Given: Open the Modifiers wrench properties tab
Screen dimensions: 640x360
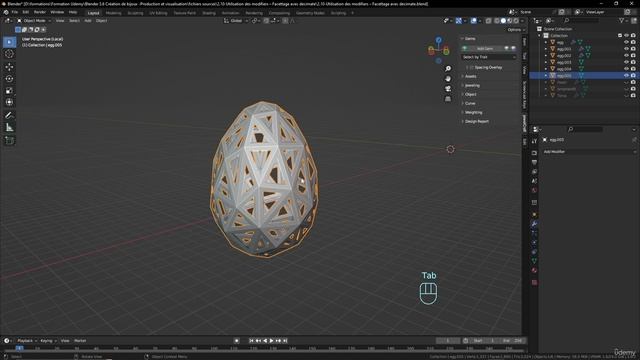Looking at the screenshot, I should coord(534,224).
